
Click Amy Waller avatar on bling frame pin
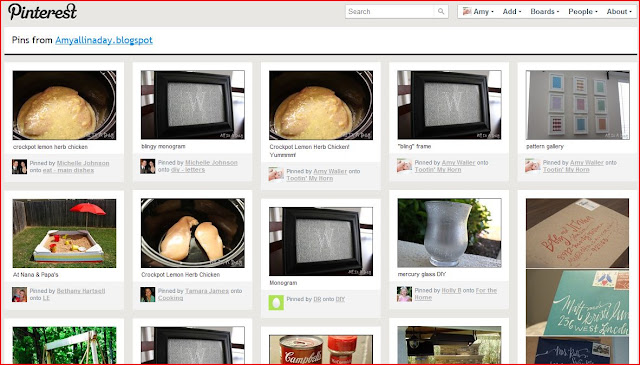[x=404, y=166]
